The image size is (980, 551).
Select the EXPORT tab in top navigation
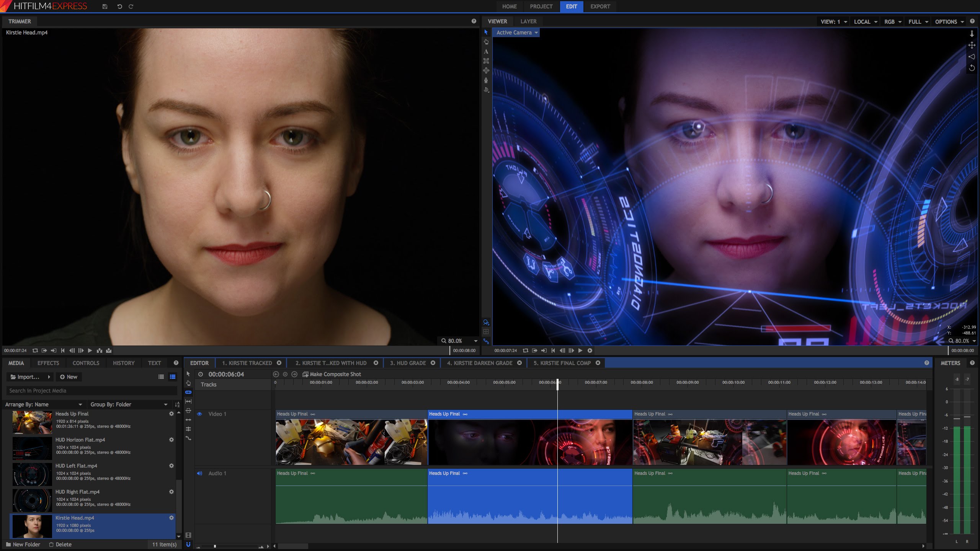600,6
